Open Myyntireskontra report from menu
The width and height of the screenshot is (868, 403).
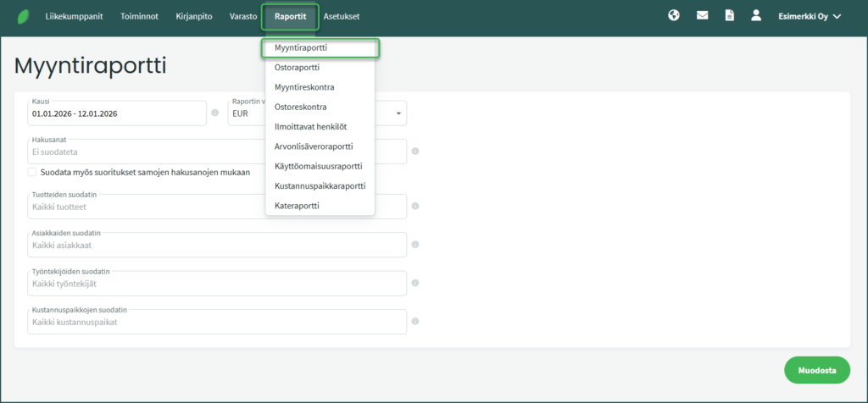coord(304,87)
